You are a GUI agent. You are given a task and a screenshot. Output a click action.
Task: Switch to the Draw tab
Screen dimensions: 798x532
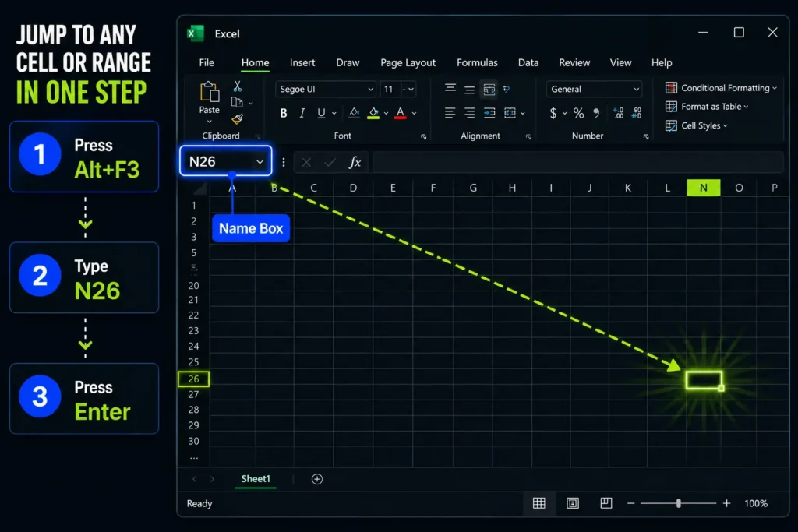point(348,62)
